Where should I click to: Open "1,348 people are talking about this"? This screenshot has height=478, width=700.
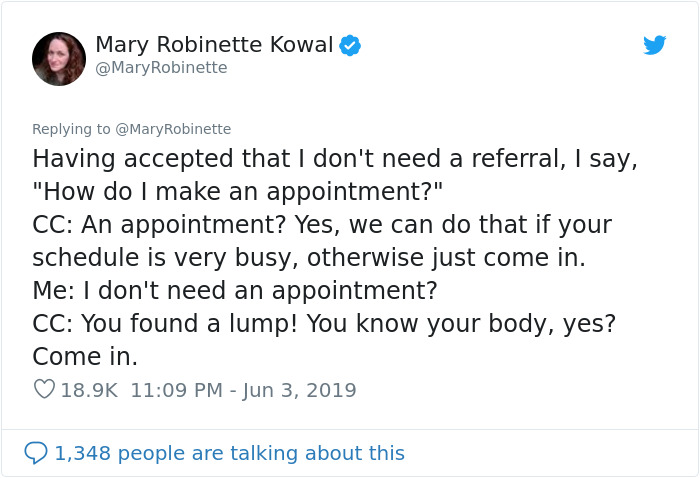[x=229, y=453]
